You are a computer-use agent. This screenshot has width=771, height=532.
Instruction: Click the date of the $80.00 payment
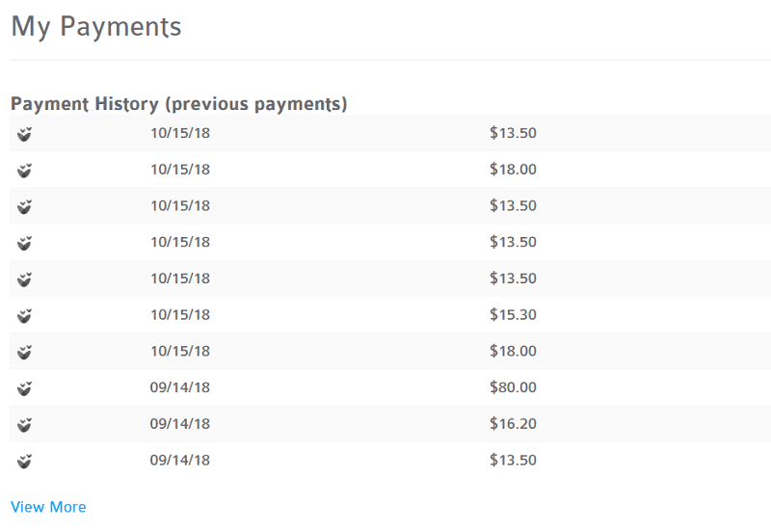(x=180, y=387)
